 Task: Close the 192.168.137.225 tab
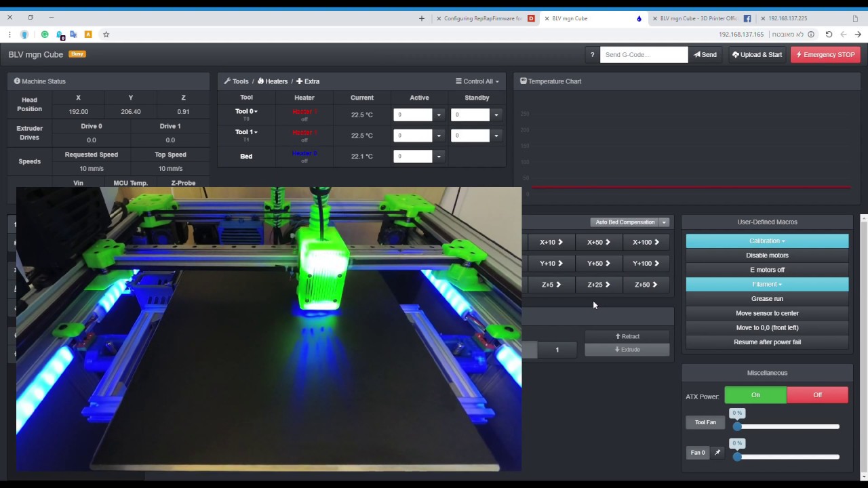[764, 18]
